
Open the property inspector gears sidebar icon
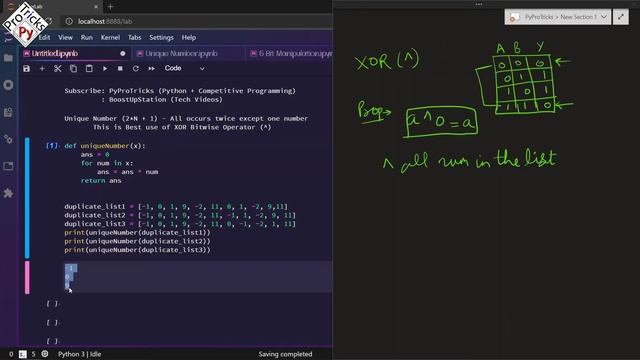click(x=8, y=139)
